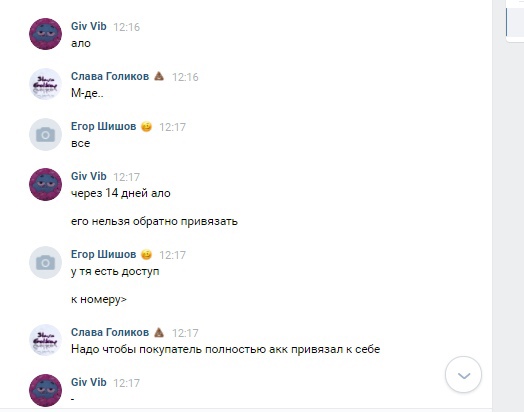Click the emoji next to Слава Голиков at 12:17
524x412 pixels.
(x=159, y=332)
